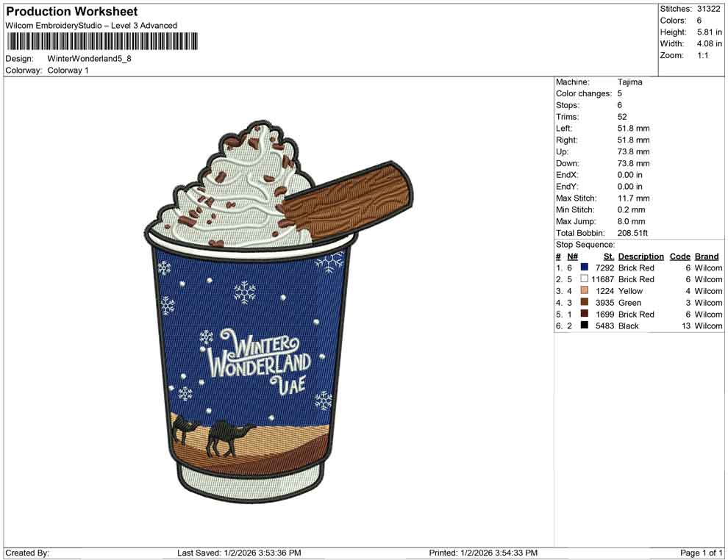The width and height of the screenshot is (728, 560).
Task: Click the Color changes value '5'
Action: click(x=619, y=94)
